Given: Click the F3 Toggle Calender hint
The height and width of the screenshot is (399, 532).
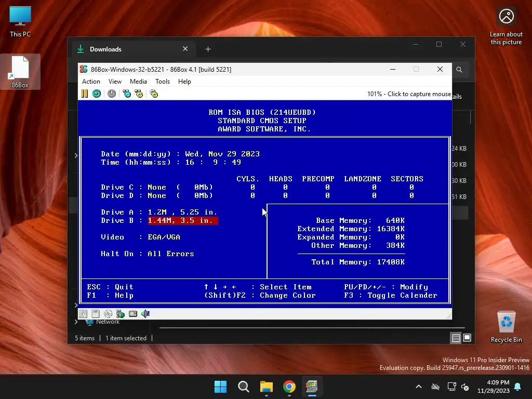Looking at the screenshot, I should 391,296.
